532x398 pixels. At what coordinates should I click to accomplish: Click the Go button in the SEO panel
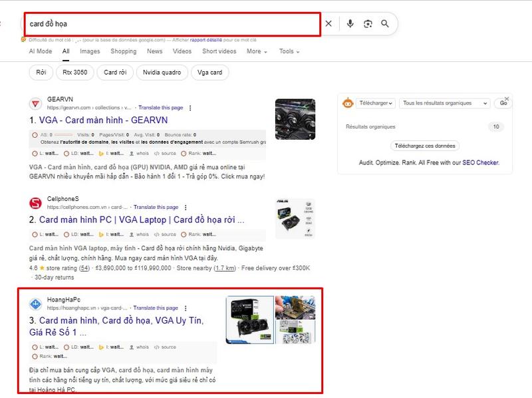click(503, 103)
